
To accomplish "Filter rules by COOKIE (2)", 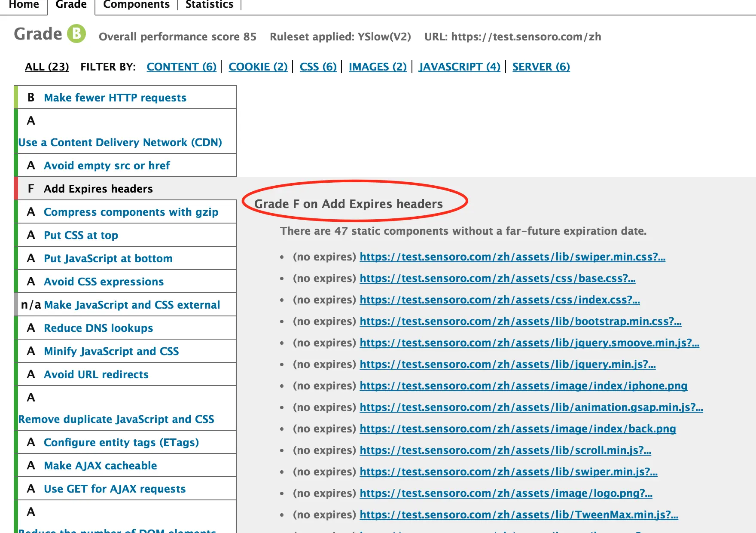I will tap(258, 67).
